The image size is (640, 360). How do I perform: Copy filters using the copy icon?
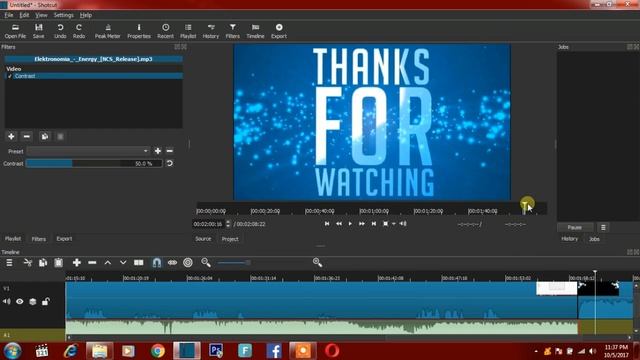click(x=44, y=136)
